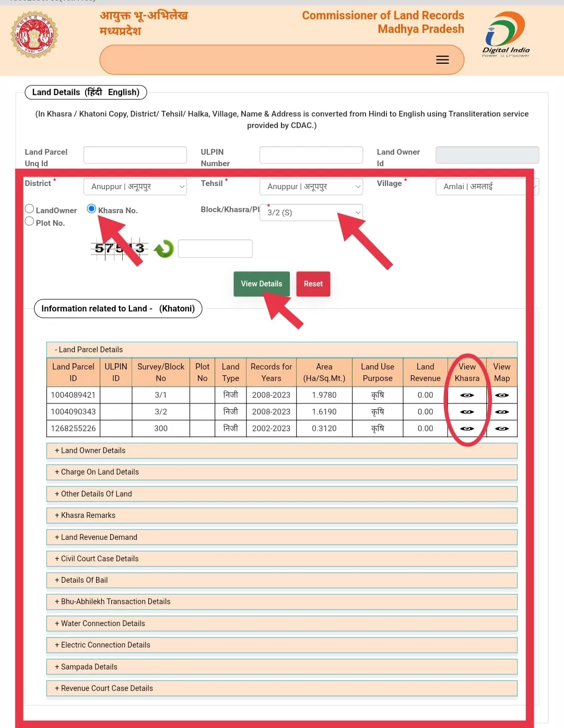Select the LandOwner radio option

[30, 209]
